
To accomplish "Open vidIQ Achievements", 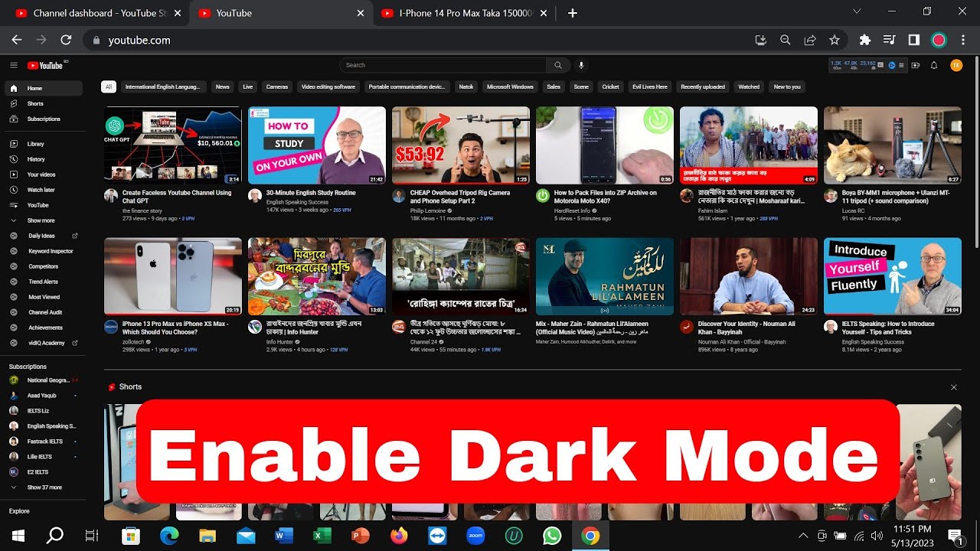I will click(44, 328).
